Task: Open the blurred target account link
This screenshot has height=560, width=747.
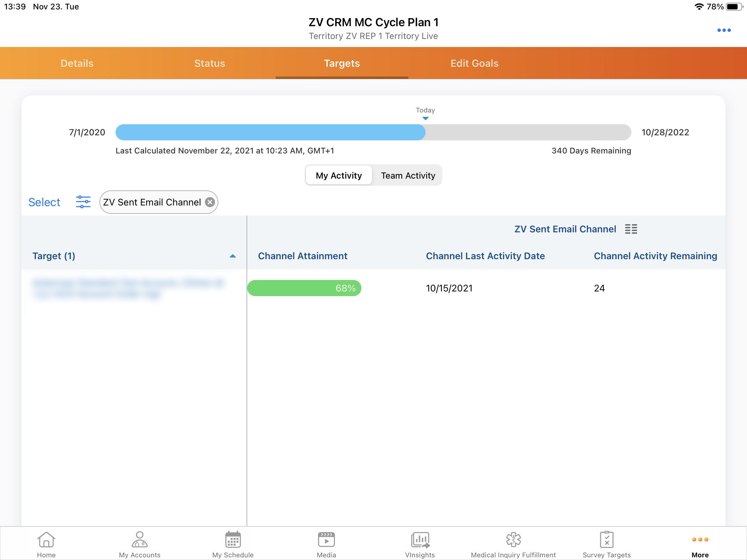Action: pos(128,288)
